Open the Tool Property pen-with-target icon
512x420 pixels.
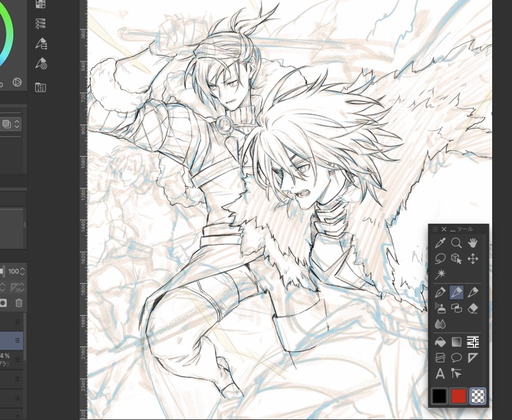pos(41,63)
